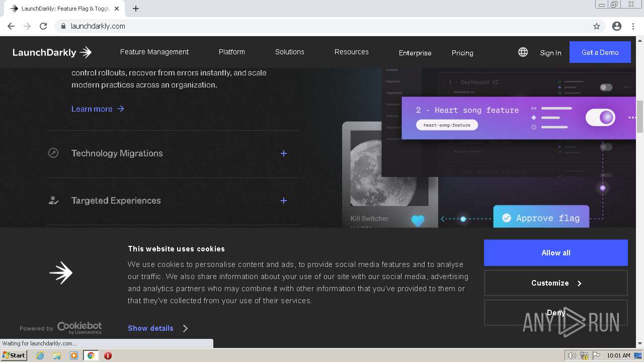Screen dimensions: 644x362
Task: Click the red Opera-style taskbar icon
Action: click(x=108, y=355)
